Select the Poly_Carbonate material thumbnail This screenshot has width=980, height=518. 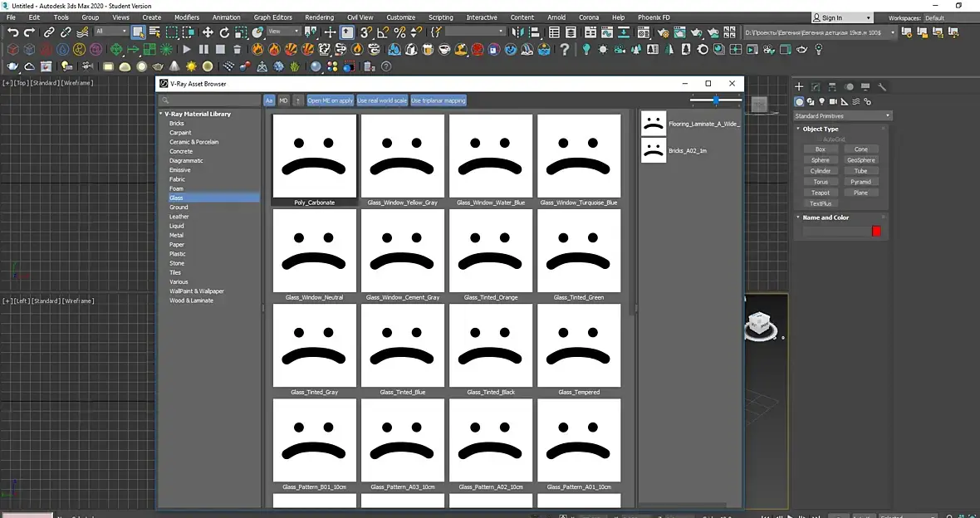coord(315,155)
